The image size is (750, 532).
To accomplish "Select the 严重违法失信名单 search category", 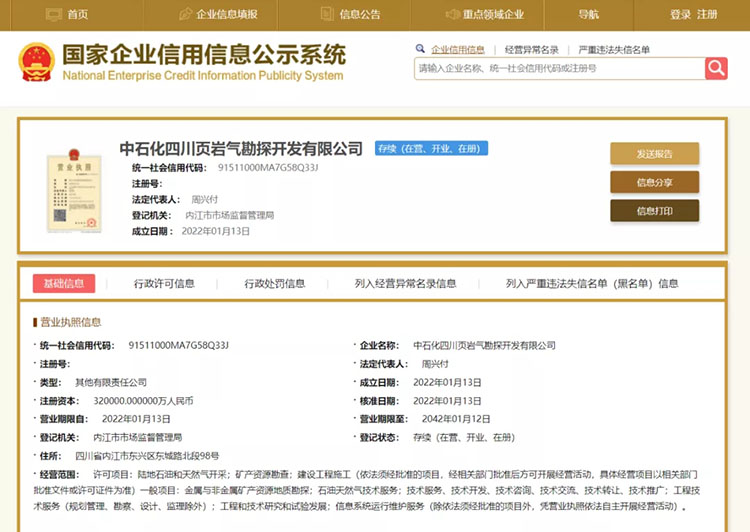I will (614, 50).
